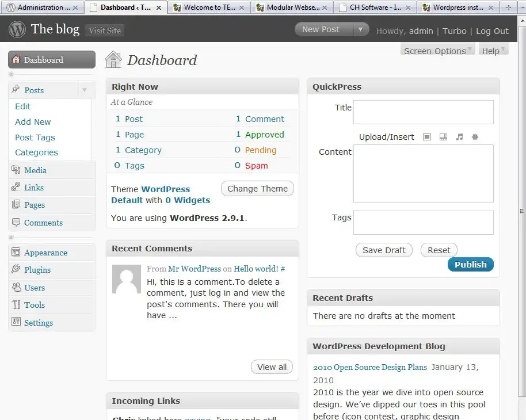Image resolution: width=526 pixels, height=420 pixels.
Task: Open the Categories link under Posts
Action: pyautogui.click(x=36, y=152)
